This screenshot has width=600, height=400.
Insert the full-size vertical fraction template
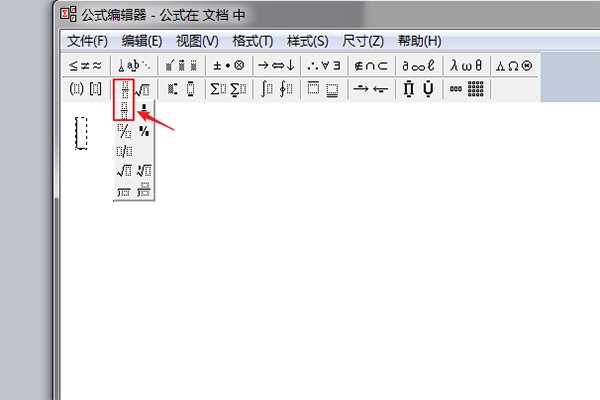(124, 110)
